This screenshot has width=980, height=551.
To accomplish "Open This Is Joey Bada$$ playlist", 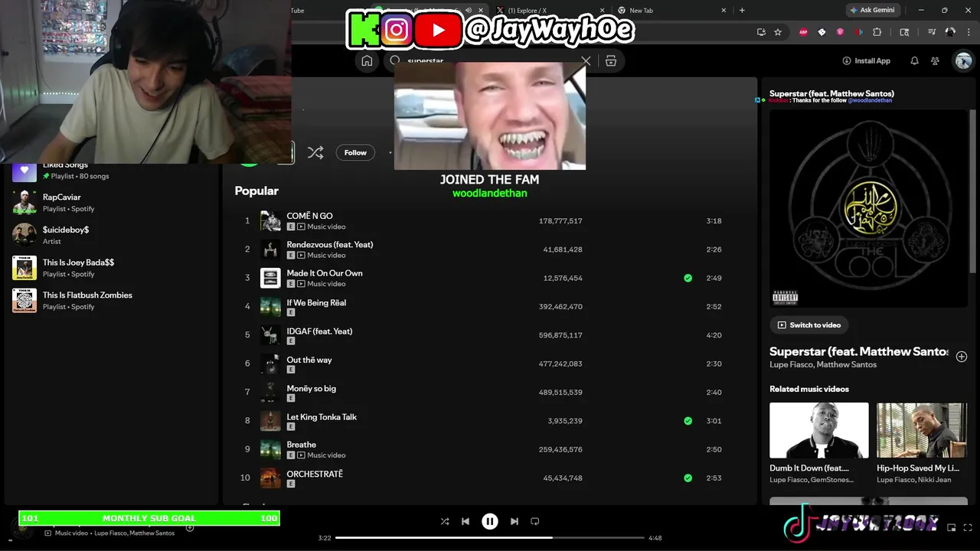I will [111, 268].
